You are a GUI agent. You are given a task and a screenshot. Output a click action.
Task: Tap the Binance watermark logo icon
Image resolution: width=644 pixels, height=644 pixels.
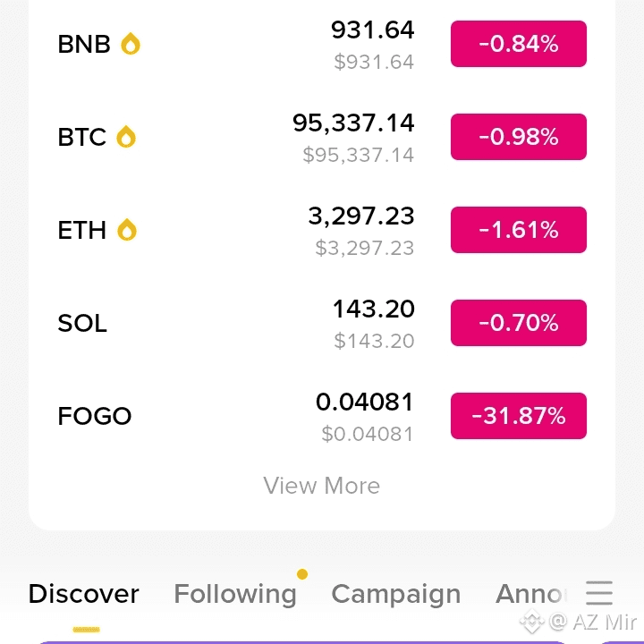point(532,622)
